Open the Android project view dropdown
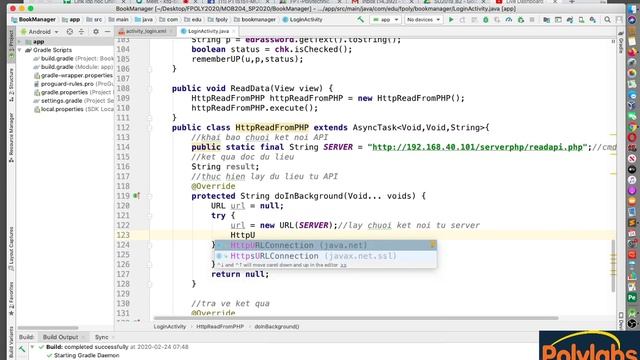Image resolution: width=640 pixels, height=360 pixels. tap(40, 31)
